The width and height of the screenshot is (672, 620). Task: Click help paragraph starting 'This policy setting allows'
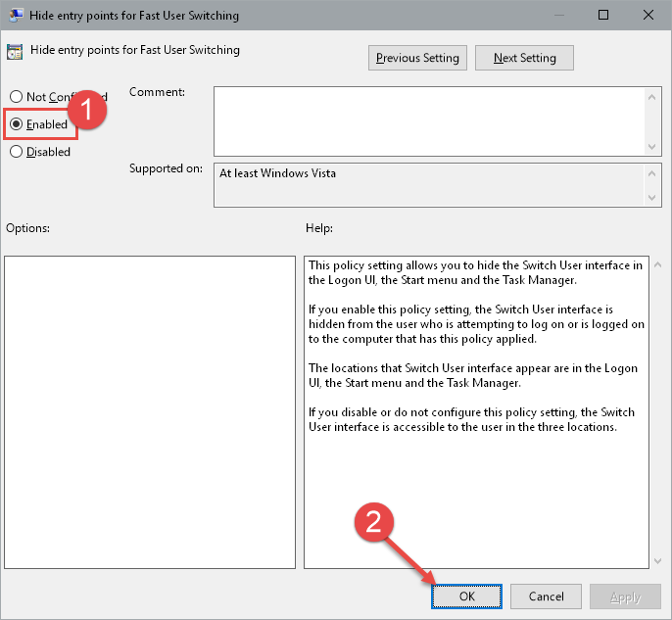[475, 272]
